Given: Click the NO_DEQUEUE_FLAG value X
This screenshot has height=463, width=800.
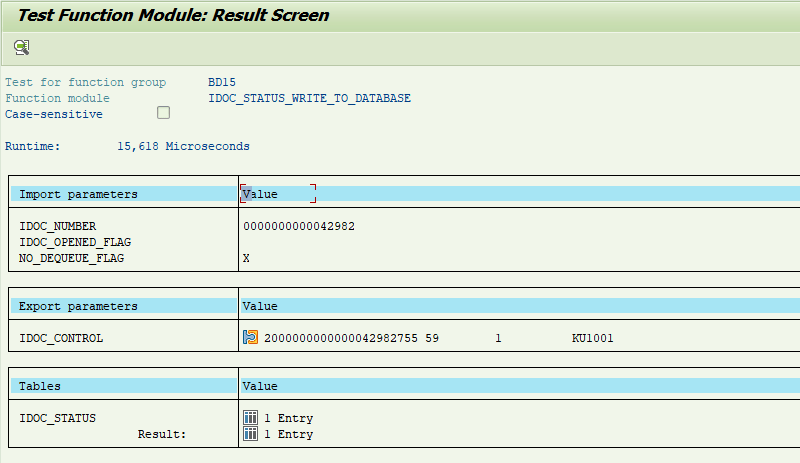Looking at the screenshot, I should click(247, 258).
